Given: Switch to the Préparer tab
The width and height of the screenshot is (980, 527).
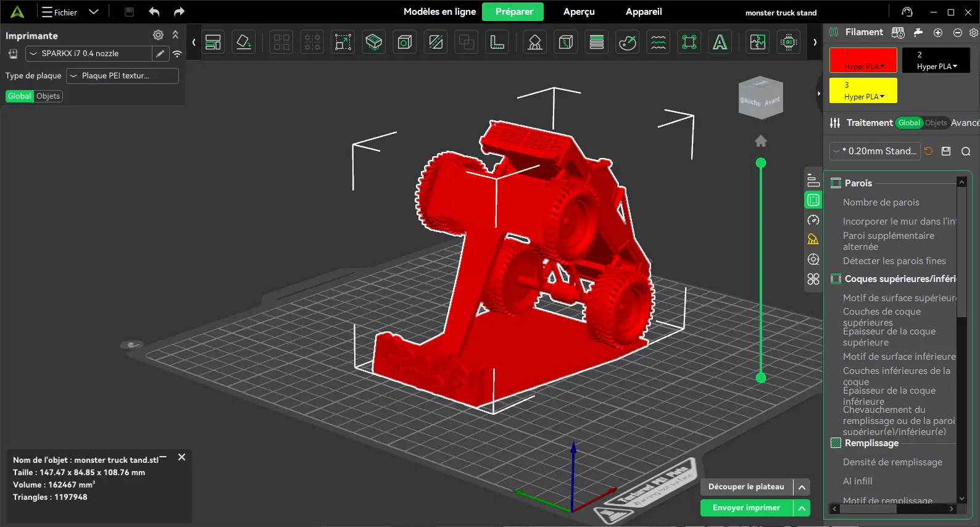Looking at the screenshot, I should (x=513, y=12).
